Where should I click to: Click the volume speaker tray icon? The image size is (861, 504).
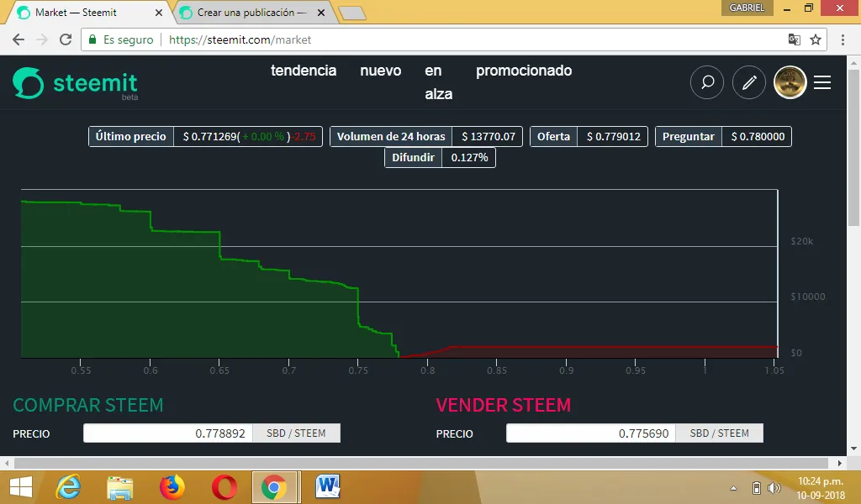point(774,487)
